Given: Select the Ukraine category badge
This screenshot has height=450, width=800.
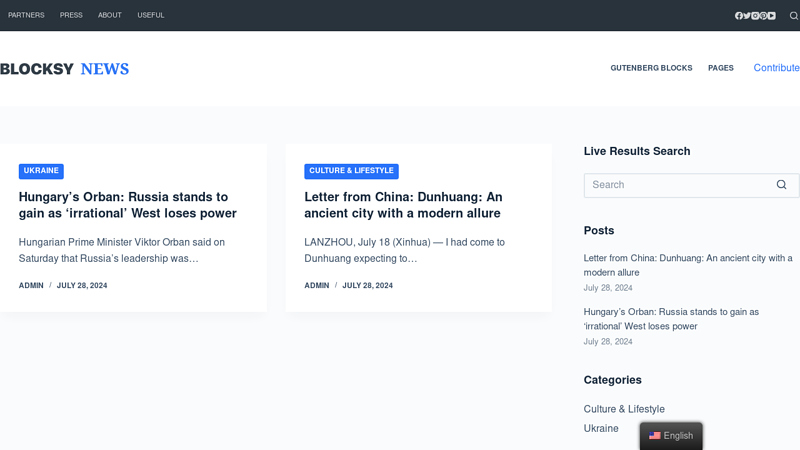Looking at the screenshot, I should pyautogui.click(x=41, y=171).
